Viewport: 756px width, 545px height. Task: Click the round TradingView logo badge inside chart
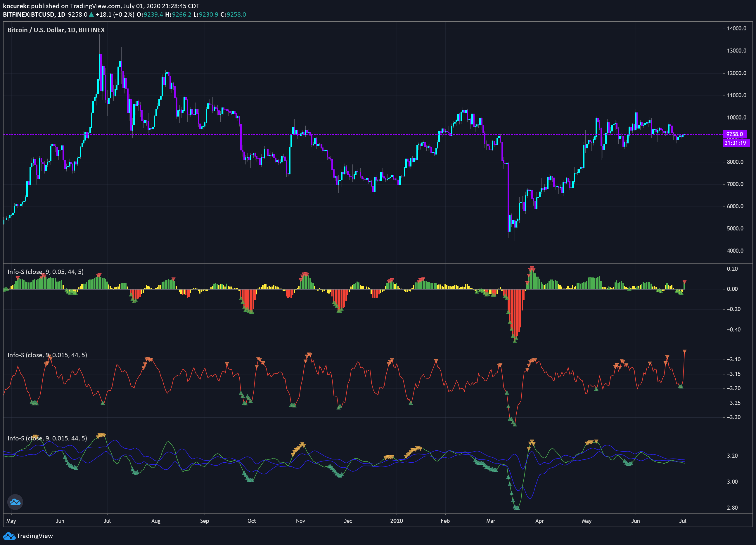(x=15, y=502)
